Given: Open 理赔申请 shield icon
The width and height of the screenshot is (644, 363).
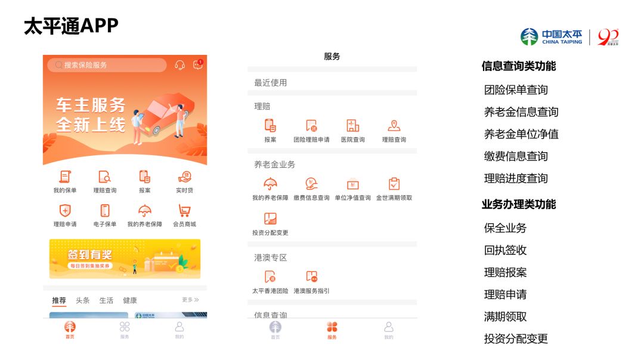Looking at the screenshot, I should (65, 216).
